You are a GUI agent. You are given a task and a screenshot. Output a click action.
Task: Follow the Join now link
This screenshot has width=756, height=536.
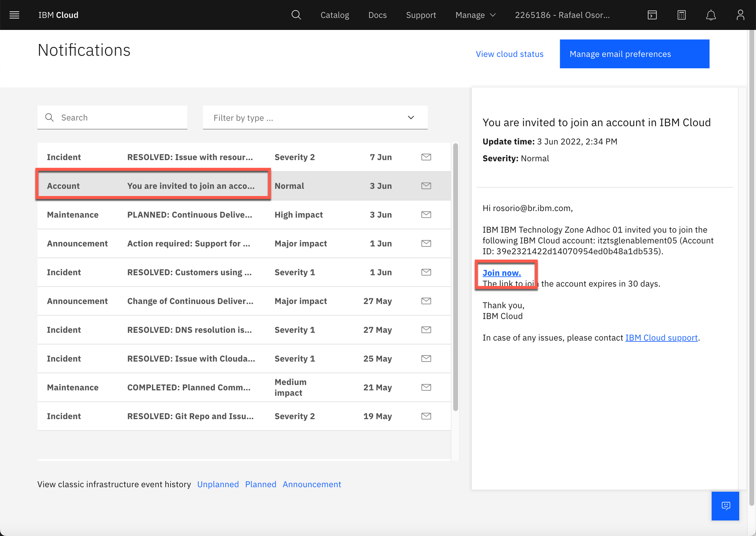501,273
